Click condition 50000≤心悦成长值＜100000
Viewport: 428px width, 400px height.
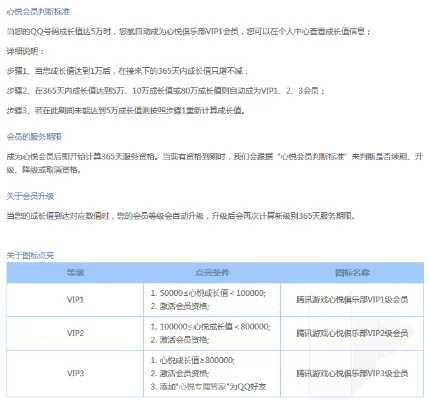pyautogui.click(x=208, y=293)
